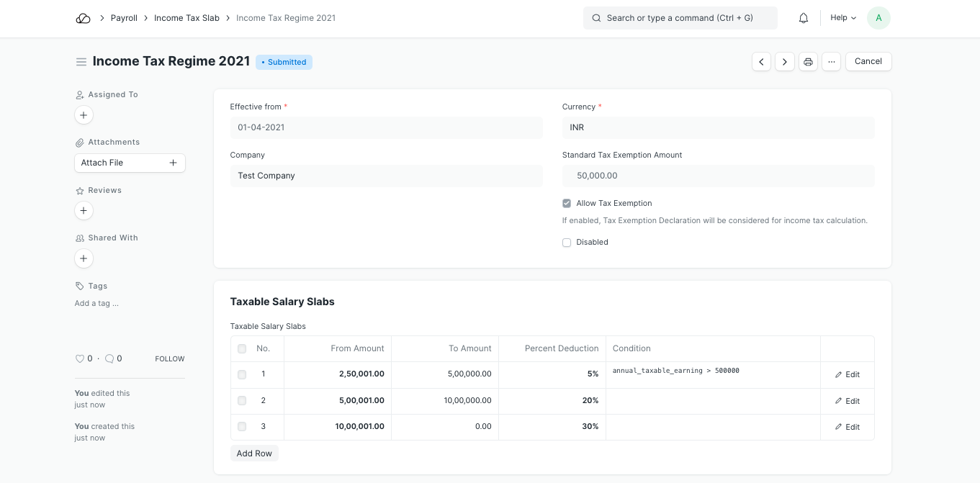The width and height of the screenshot is (980, 483).
Task: Click the Cancel button
Action: [868, 62]
